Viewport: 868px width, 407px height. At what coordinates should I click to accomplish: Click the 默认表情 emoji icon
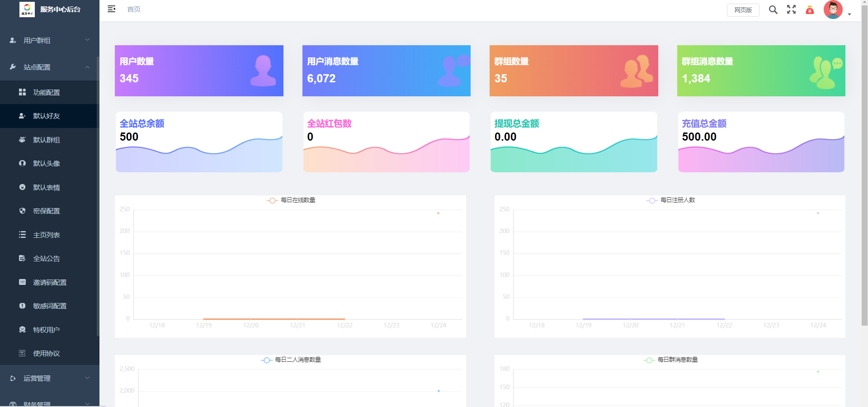click(x=23, y=187)
